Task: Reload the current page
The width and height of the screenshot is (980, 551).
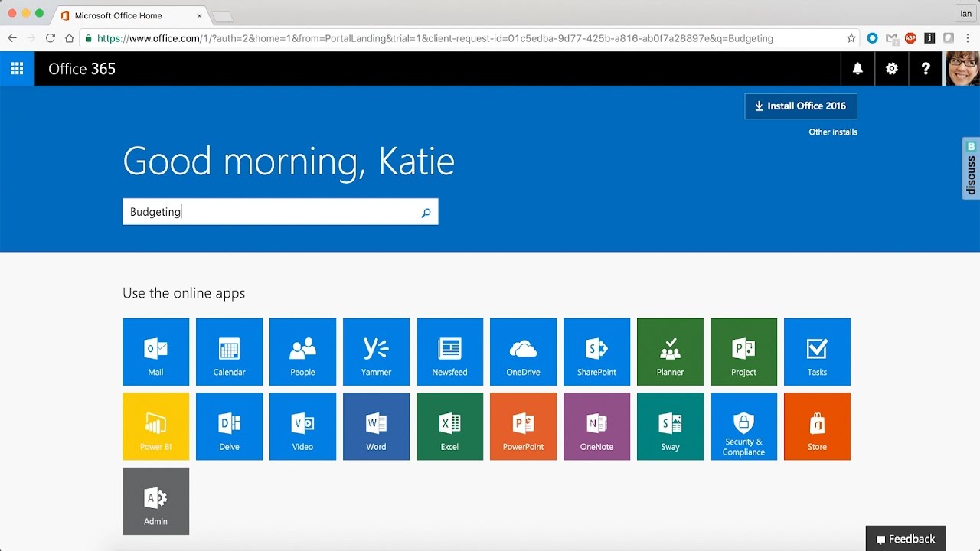Action: click(x=51, y=38)
